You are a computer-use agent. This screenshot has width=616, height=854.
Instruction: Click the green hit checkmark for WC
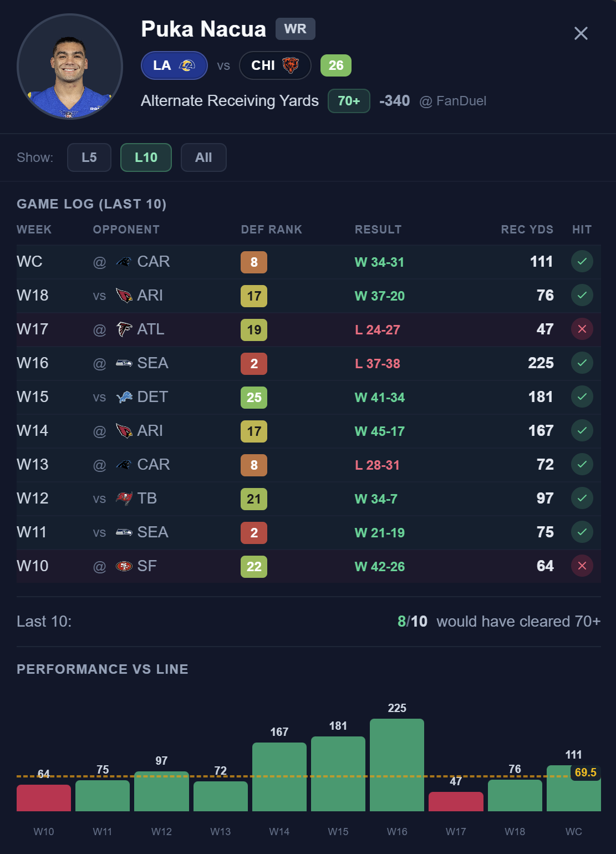coord(582,261)
